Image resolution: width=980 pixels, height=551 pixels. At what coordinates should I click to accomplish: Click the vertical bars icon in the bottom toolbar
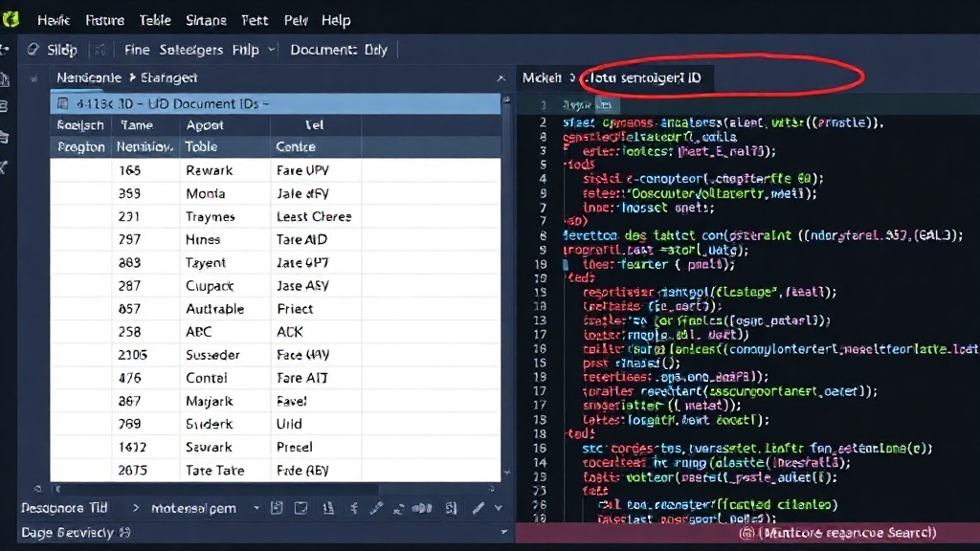(x=422, y=509)
